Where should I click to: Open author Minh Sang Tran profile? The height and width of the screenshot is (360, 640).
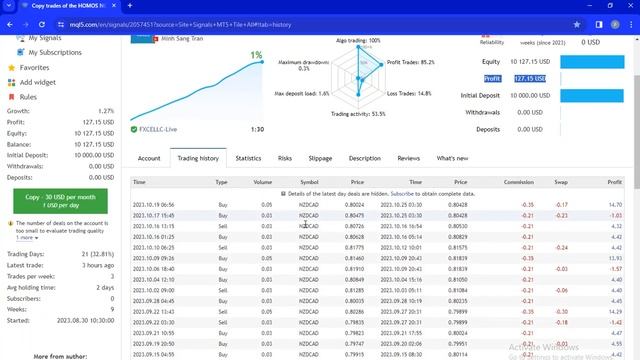[x=182, y=38]
